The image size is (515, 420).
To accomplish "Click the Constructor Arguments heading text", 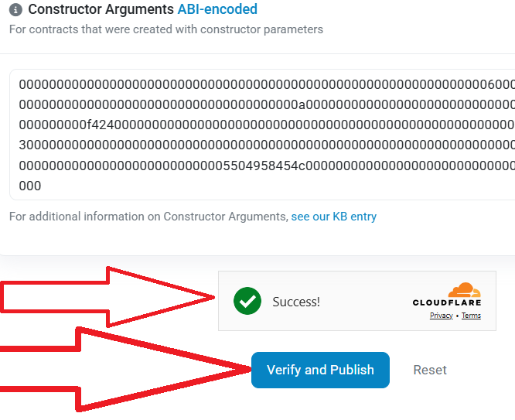I will (101, 9).
